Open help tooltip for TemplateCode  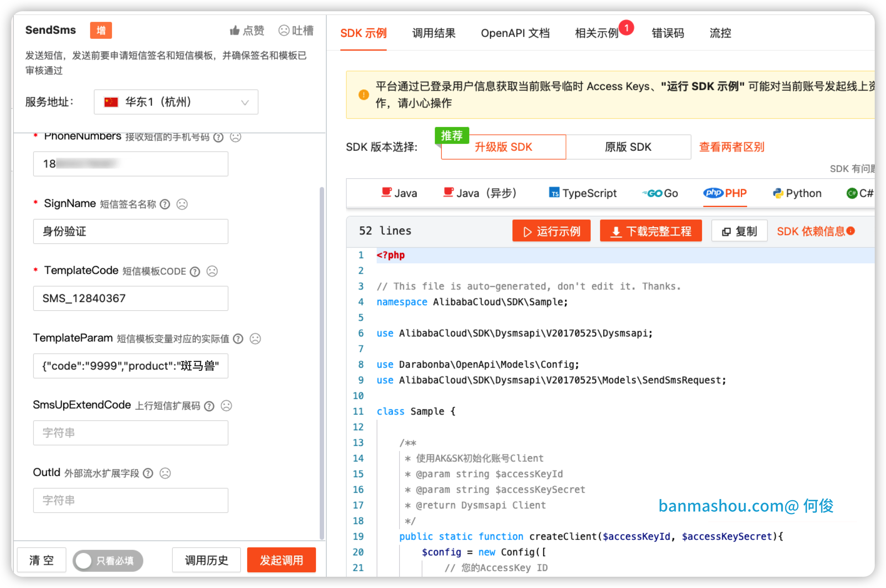(x=195, y=271)
